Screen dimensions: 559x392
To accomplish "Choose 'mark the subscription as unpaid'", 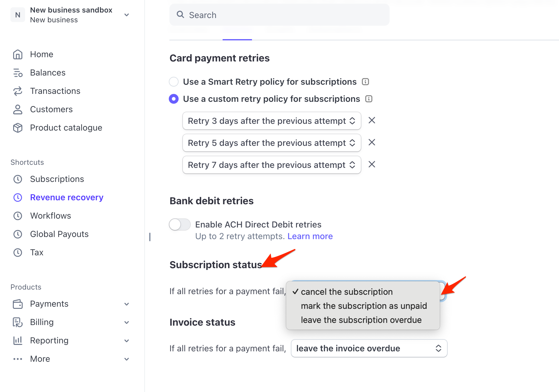I will point(364,306).
